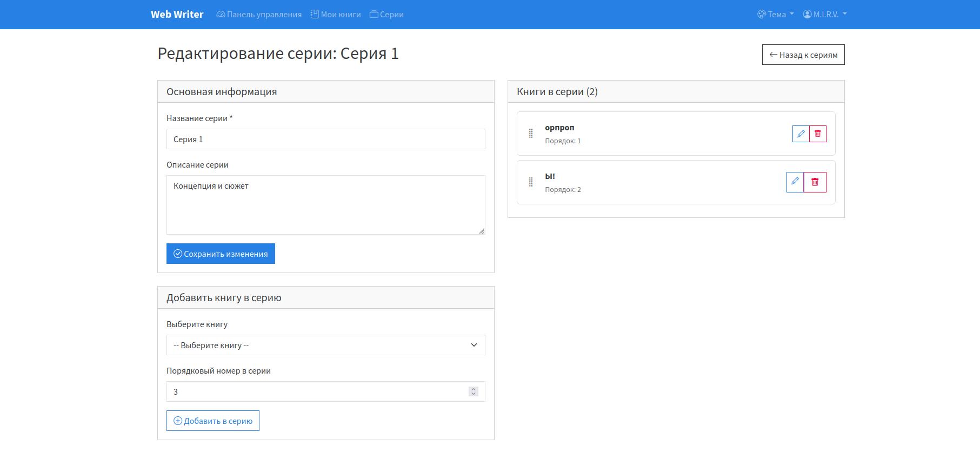
Task: Open the Тема theme dropdown
Action: pyautogui.click(x=776, y=15)
